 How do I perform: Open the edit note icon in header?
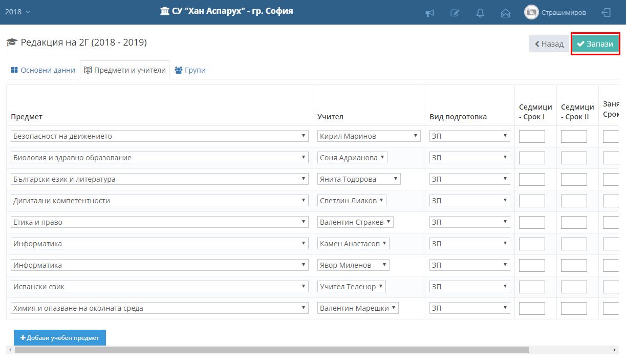[x=455, y=13]
